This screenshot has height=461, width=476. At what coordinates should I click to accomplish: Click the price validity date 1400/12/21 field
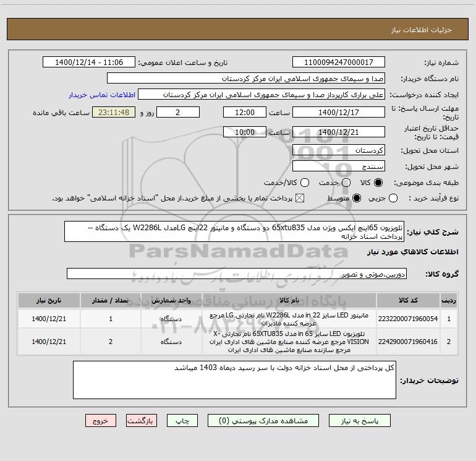pyautogui.click(x=339, y=132)
